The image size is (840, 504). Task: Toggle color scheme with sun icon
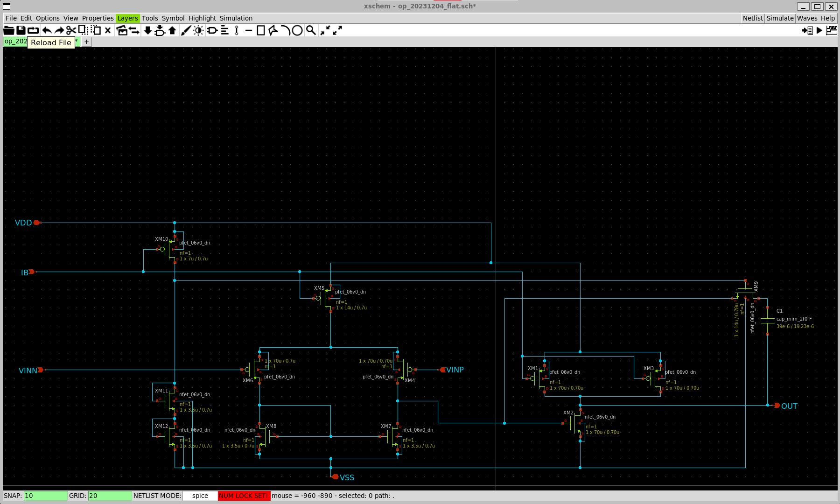tap(198, 30)
